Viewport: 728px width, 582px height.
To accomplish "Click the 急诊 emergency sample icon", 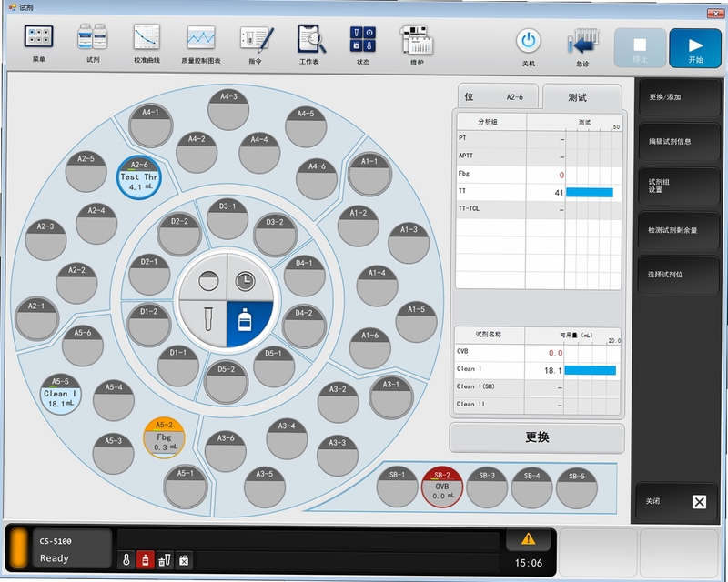I will (x=582, y=42).
